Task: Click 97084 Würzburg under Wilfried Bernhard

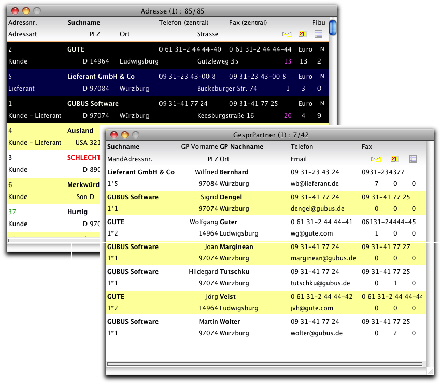Action: [224, 184]
